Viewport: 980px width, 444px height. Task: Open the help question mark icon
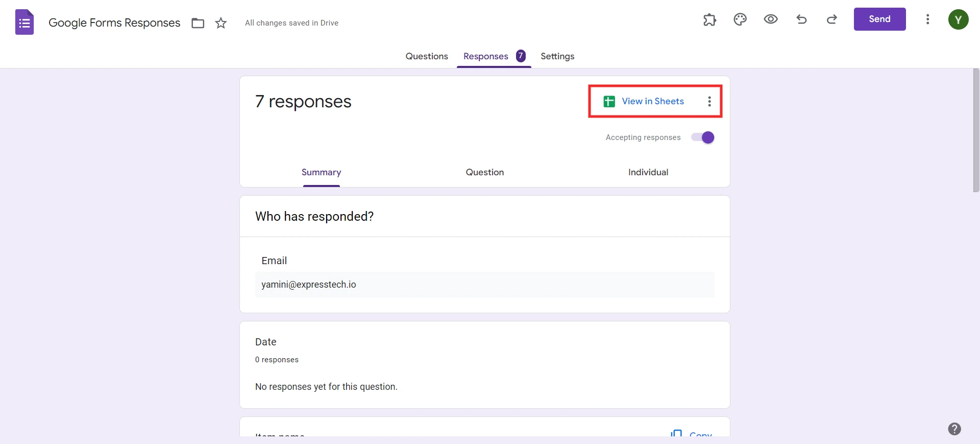pyautogui.click(x=954, y=429)
